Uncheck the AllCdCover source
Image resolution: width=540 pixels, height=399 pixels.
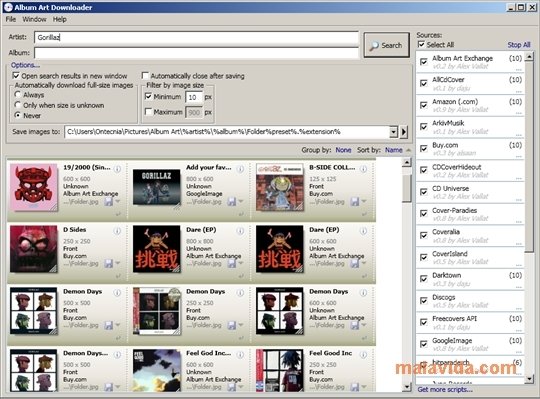[424, 83]
